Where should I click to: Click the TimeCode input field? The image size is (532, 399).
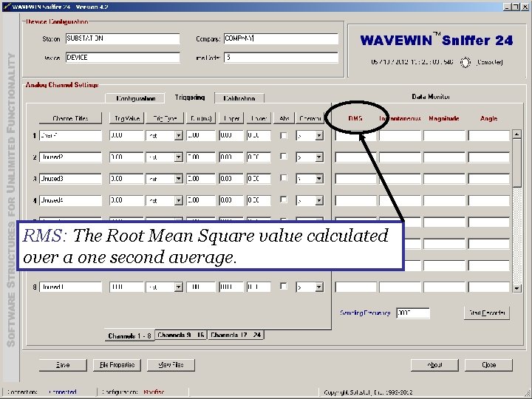(x=281, y=58)
